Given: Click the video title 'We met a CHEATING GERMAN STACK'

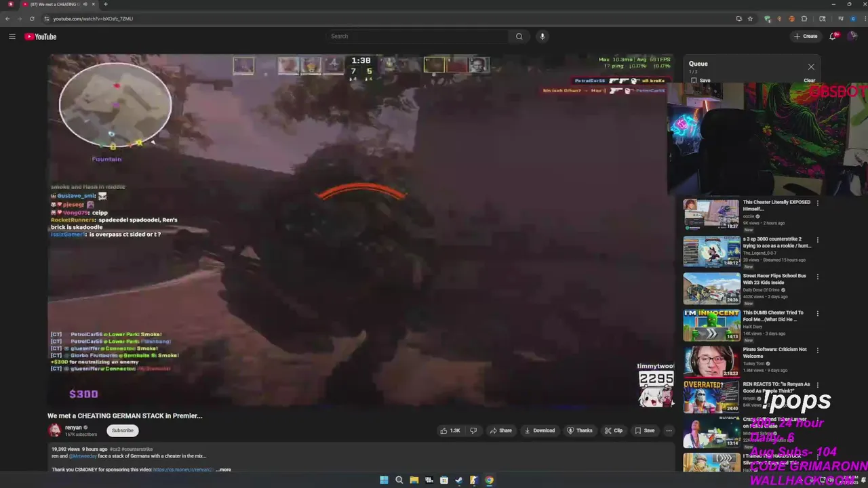Looking at the screenshot, I should pyautogui.click(x=125, y=415).
